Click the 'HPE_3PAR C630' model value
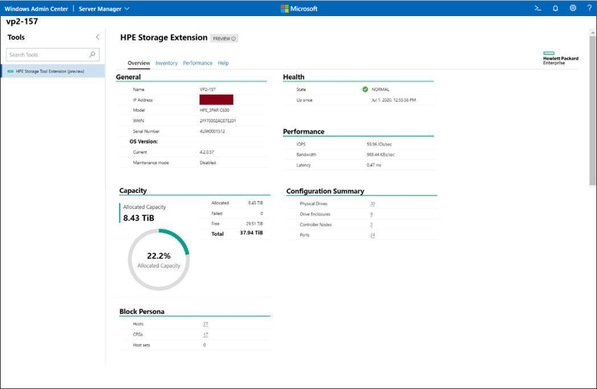The image size is (597, 389). [x=214, y=110]
